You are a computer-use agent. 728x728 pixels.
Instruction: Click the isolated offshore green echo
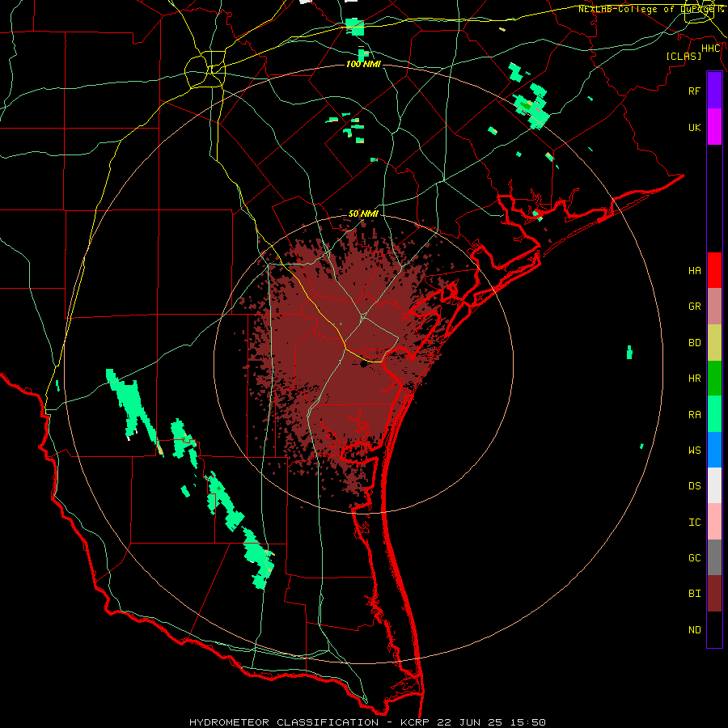click(629, 353)
